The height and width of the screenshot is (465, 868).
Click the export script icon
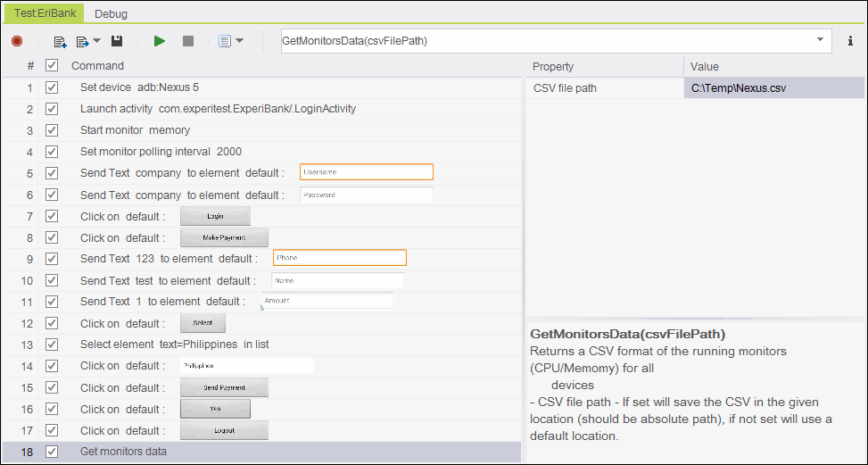[x=83, y=41]
